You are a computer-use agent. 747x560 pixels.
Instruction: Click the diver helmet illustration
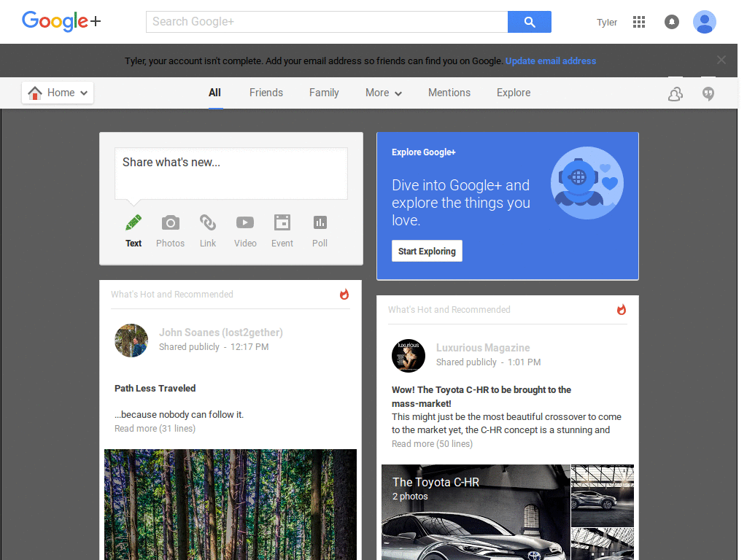pos(587,183)
